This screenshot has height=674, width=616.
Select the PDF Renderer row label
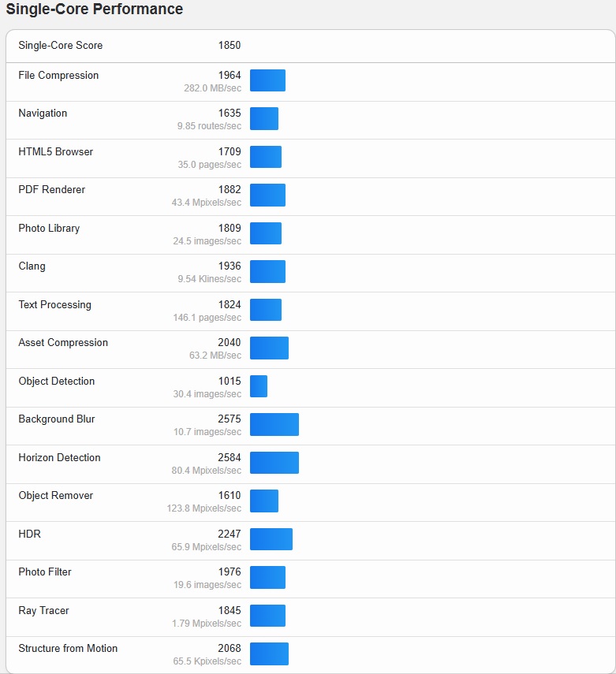point(52,190)
